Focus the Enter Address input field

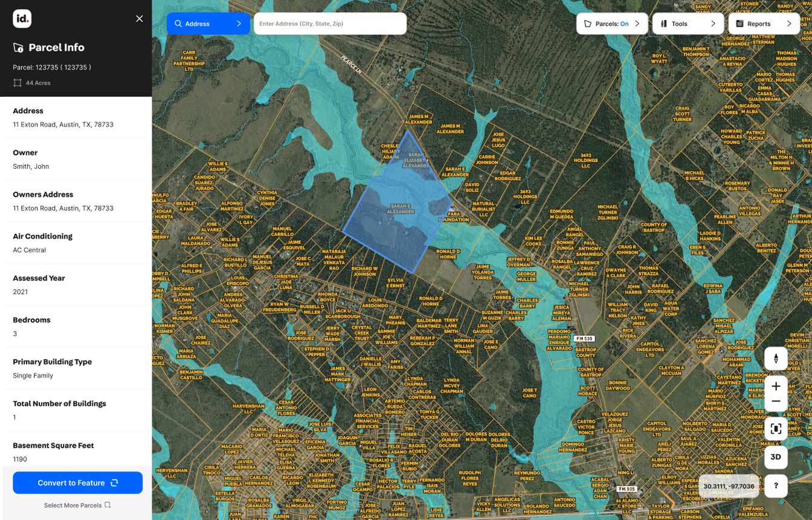tap(330, 24)
